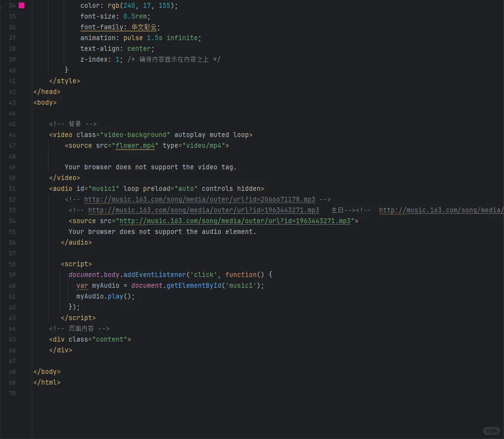The width and height of the screenshot is (504, 439).
Task: Open the commented URL with id=2066671178
Action: point(200,199)
